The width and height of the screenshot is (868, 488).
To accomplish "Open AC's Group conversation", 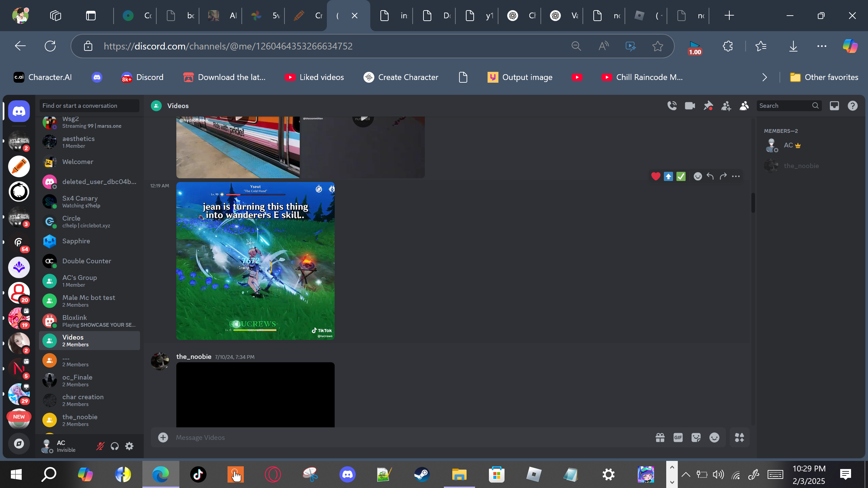I will [x=90, y=281].
